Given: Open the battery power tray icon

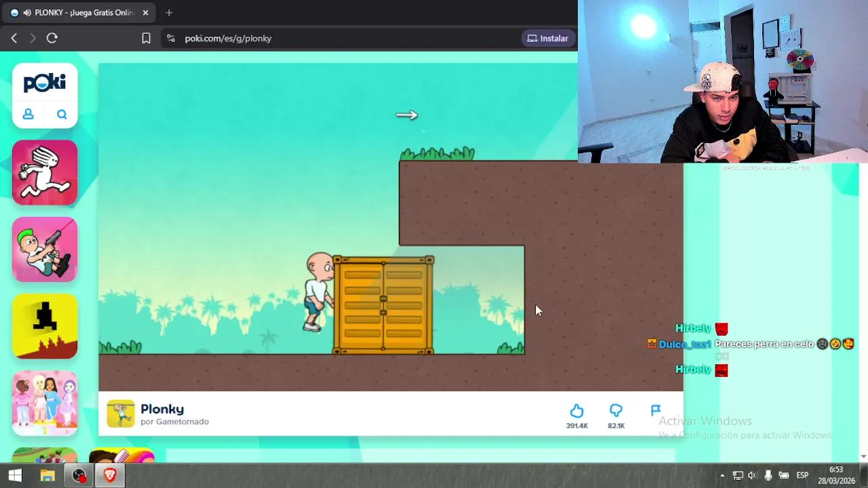Looking at the screenshot, I should [784, 475].
